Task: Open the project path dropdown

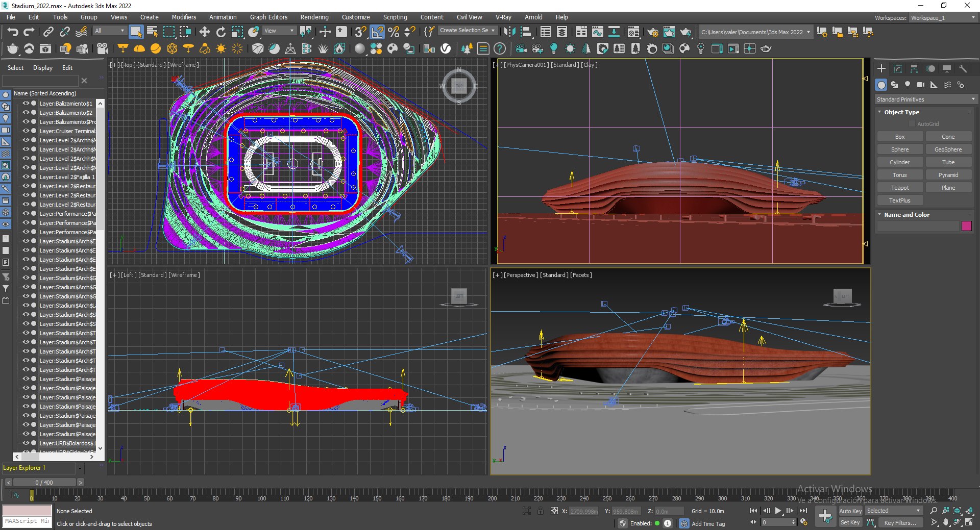Action: [x=755, y=32]
